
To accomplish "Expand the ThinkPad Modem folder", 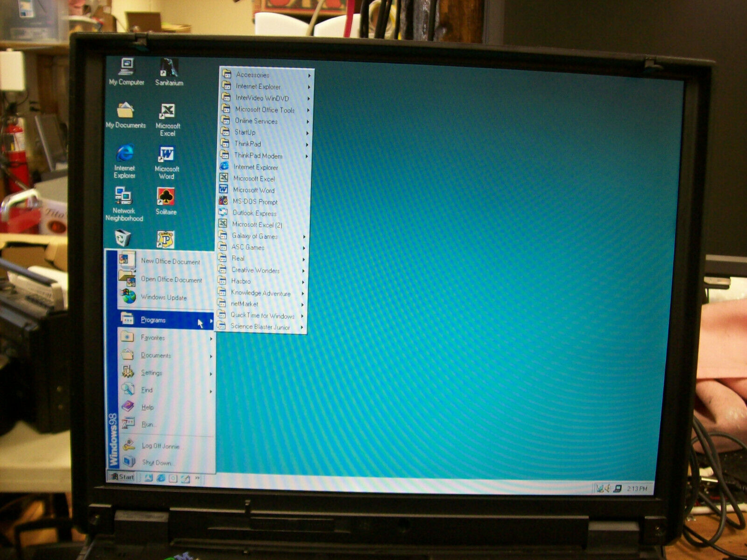I will click(265, 155).
